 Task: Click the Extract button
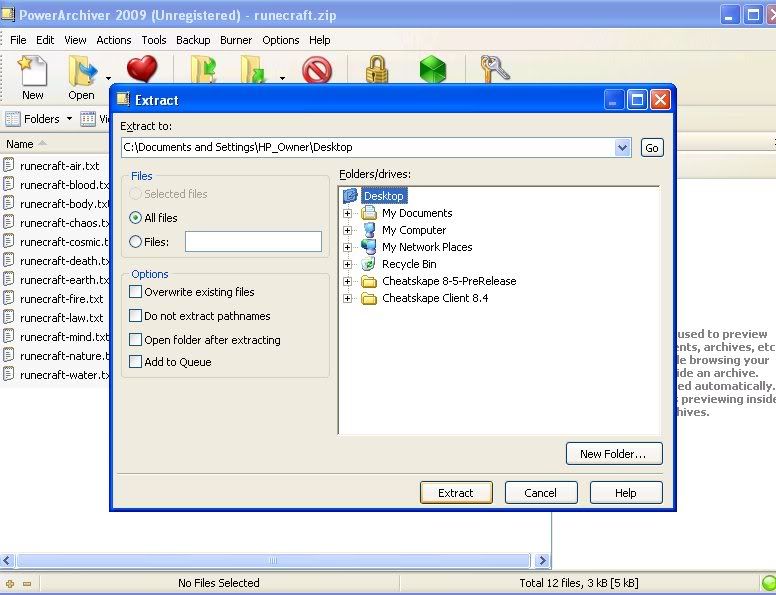[x=455, y=493]
